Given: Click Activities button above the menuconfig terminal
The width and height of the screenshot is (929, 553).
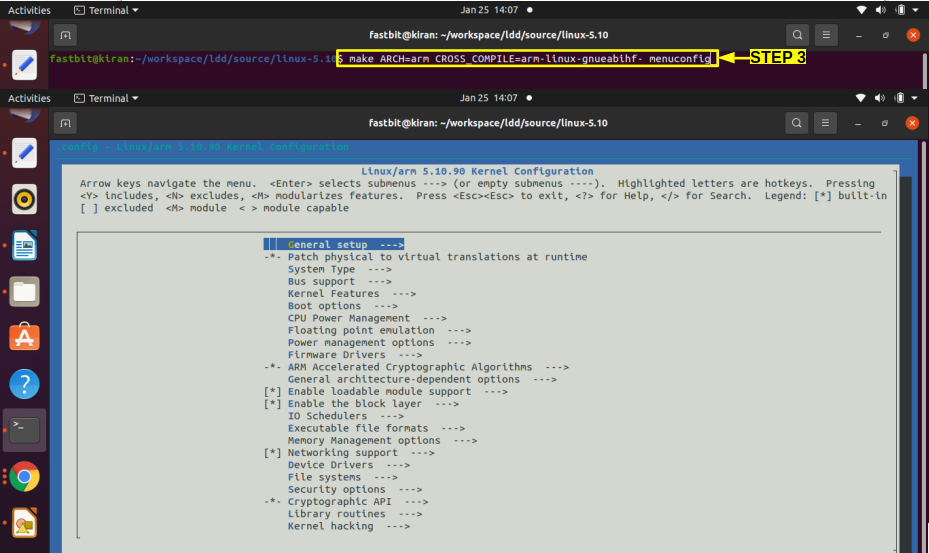Looking at the screenshot, I should (x=29, y=98).
